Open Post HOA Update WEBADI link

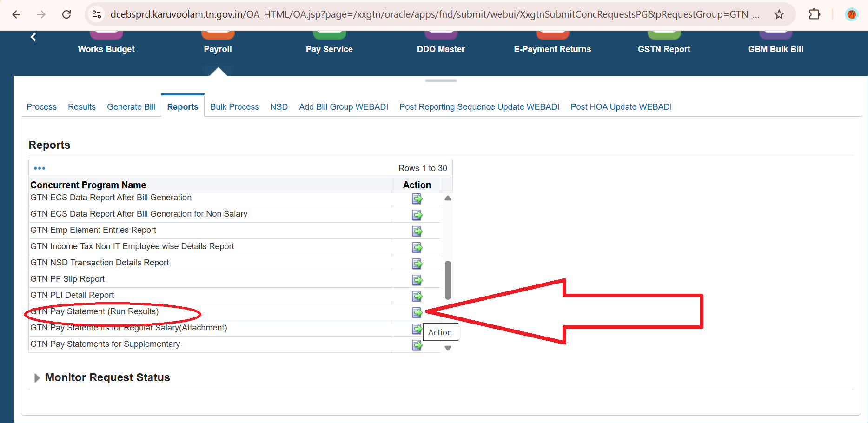coord(621,107)
